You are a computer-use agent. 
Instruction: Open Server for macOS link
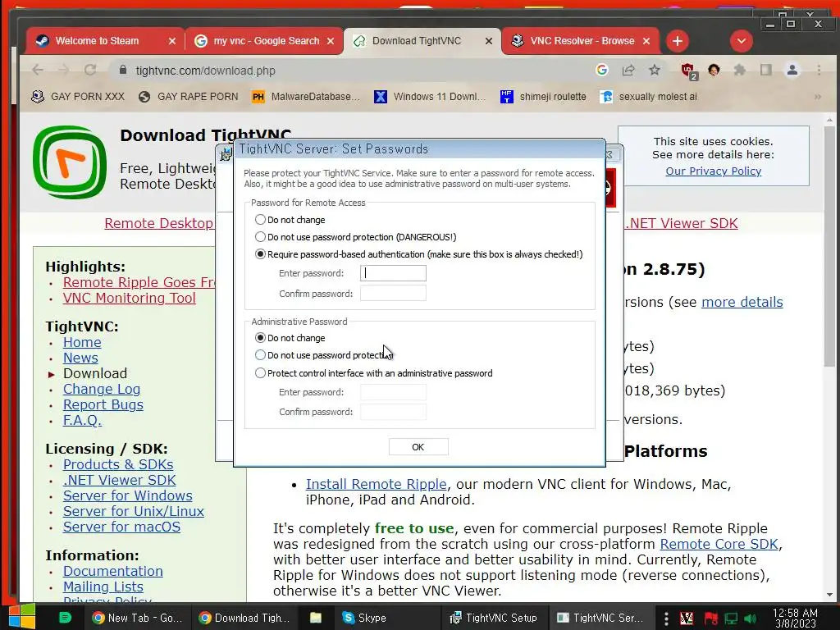point(121,527)
